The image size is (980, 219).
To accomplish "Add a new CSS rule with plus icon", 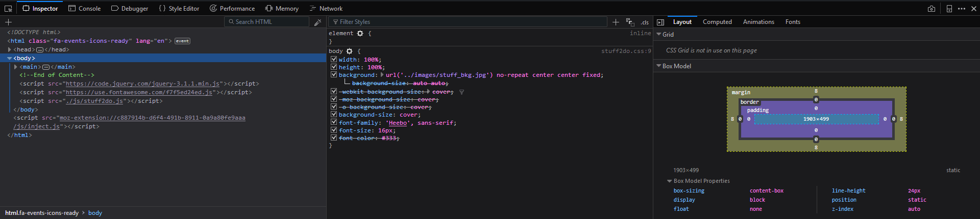I will pos(616,22).
